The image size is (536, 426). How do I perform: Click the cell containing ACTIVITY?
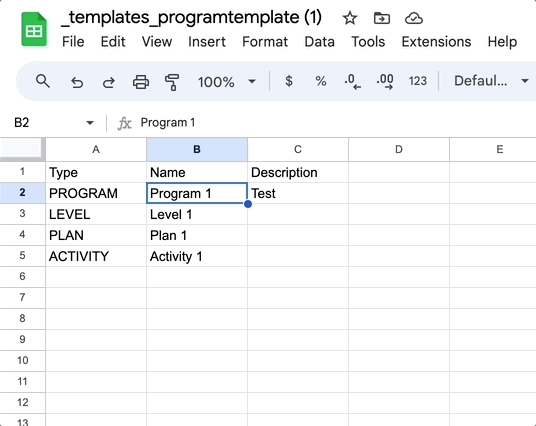(96, 256)
